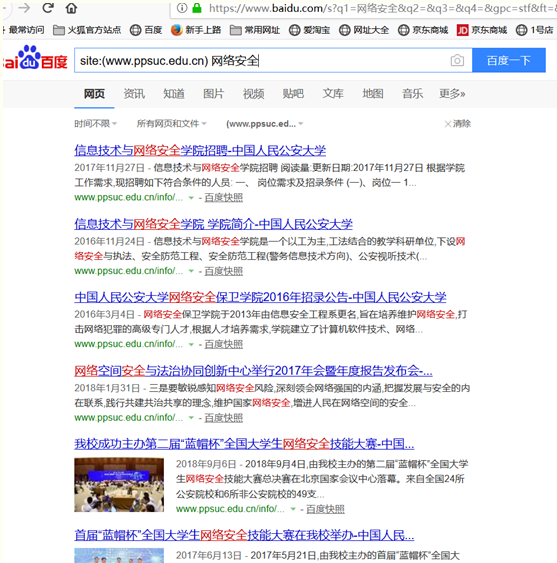Switch to the 图片 tab
Screen dimensions: 557x563
click(214, 94)
